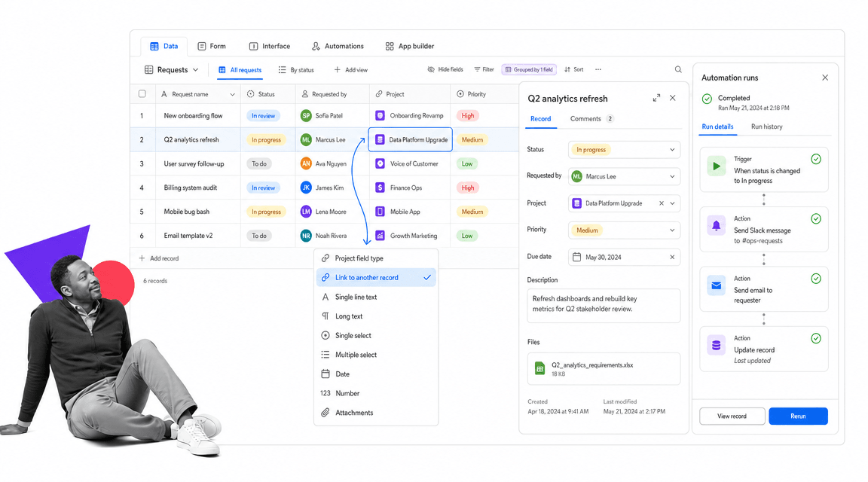The height and width of the screenshot is (482, 868).
Task: Click the Trigger step checkmark status
Action: [x=816, y=160]
